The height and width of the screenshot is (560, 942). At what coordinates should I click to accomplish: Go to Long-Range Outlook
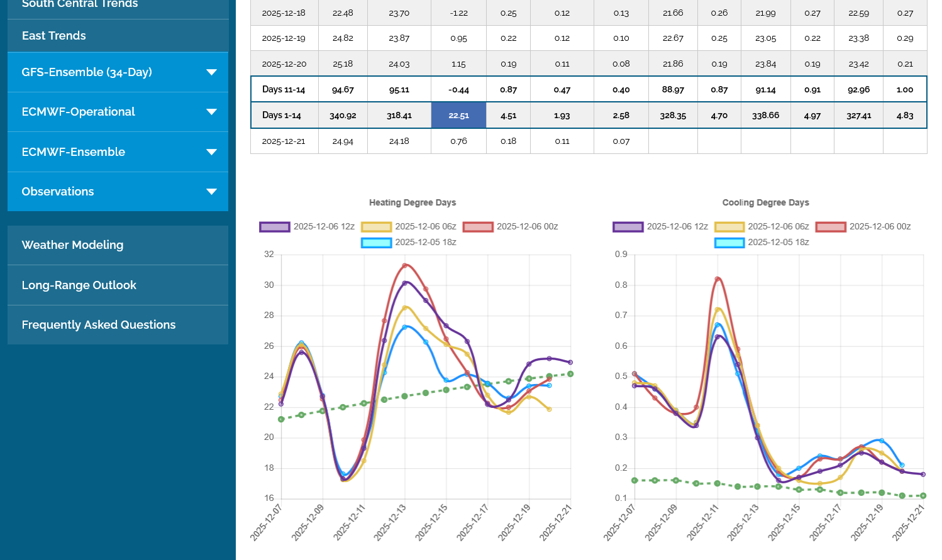pyautogui.click(x=79, y=285)
